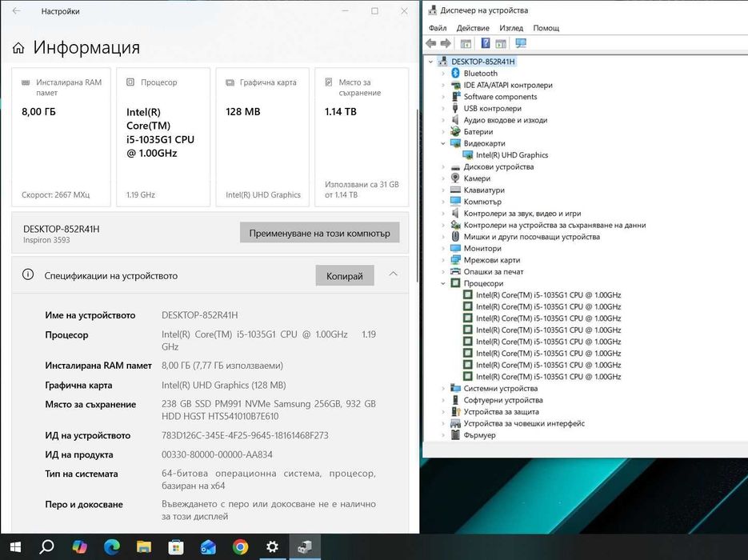Select DESKTOP-852R41H root node in Device Manager
The width and height of the screenshot is (748, 560).
[482, 62]
